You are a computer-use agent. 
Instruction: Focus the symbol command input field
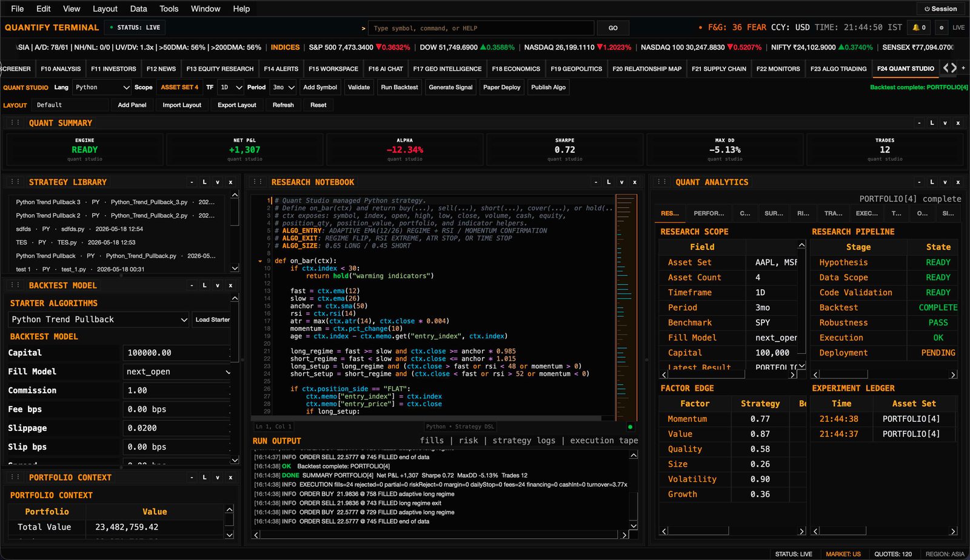point(481,28)
